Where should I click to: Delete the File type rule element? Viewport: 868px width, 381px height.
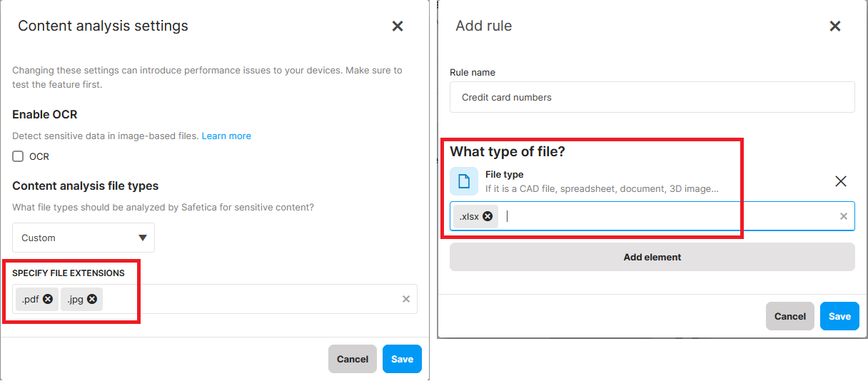pyautogui.click(x=841, y=181)
